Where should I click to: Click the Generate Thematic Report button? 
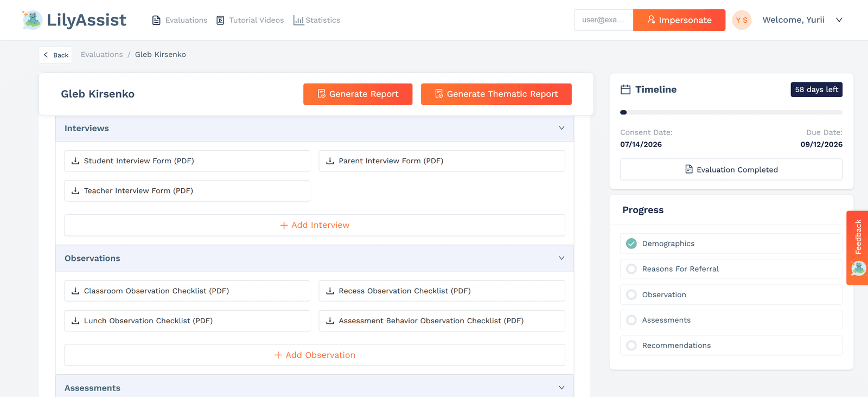click(496, 94)
